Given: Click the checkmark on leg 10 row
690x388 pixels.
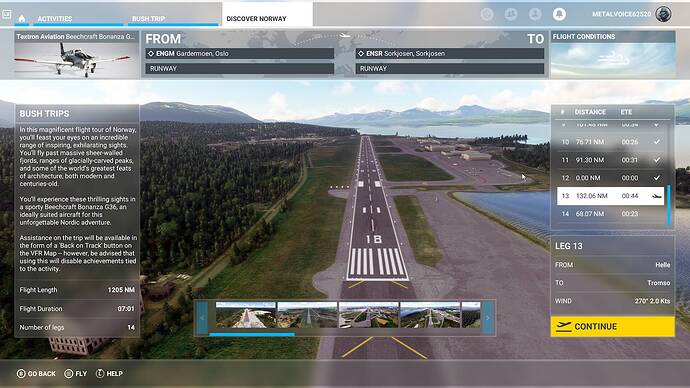Looking at the screenshot, I should [657, 142].
